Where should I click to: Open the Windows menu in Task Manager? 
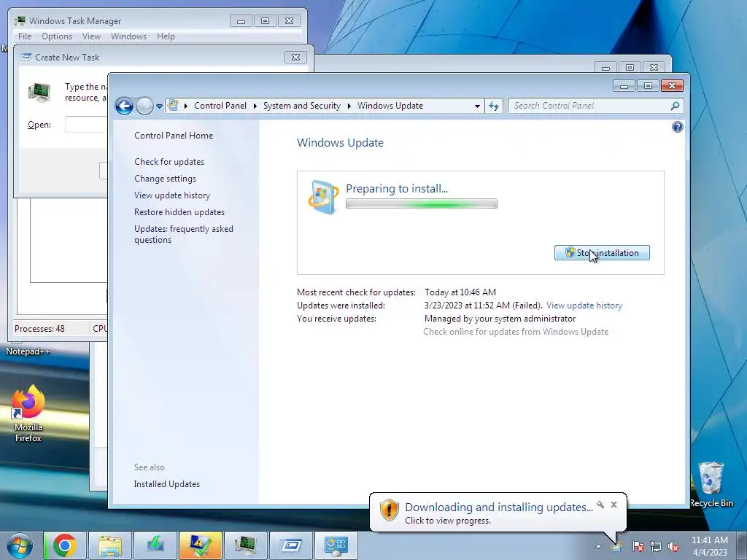tap(128, 36)
